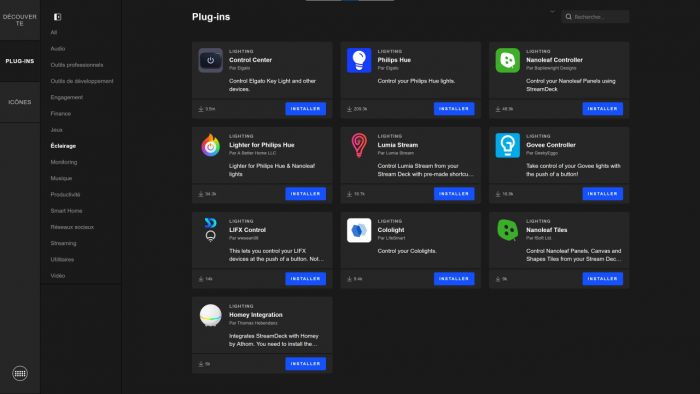The width and height of the screenshot is (700, 394).
Task: Click the search magnifier icon
Action: coord(568,17)
